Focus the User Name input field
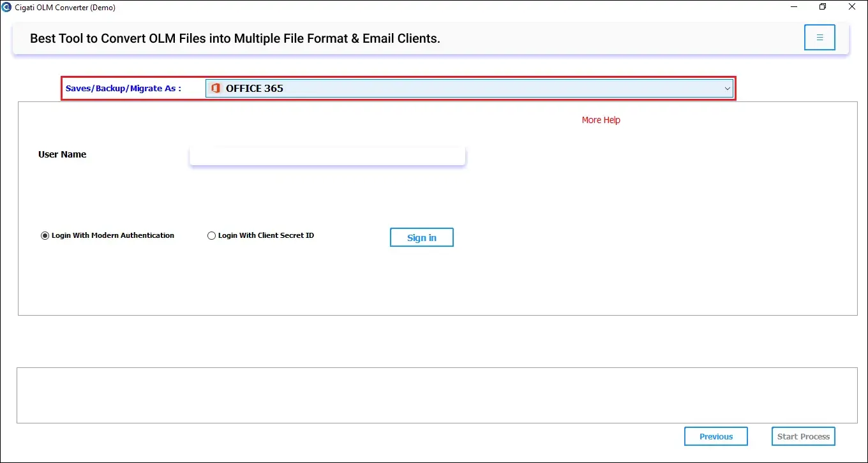This screenshot has height=463, width=868. pyautogui.click(x=327, y=156)
